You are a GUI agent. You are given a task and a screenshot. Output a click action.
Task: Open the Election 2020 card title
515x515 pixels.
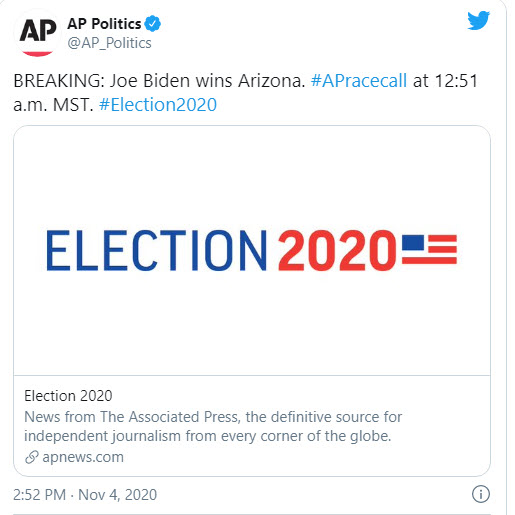(68, 396)
